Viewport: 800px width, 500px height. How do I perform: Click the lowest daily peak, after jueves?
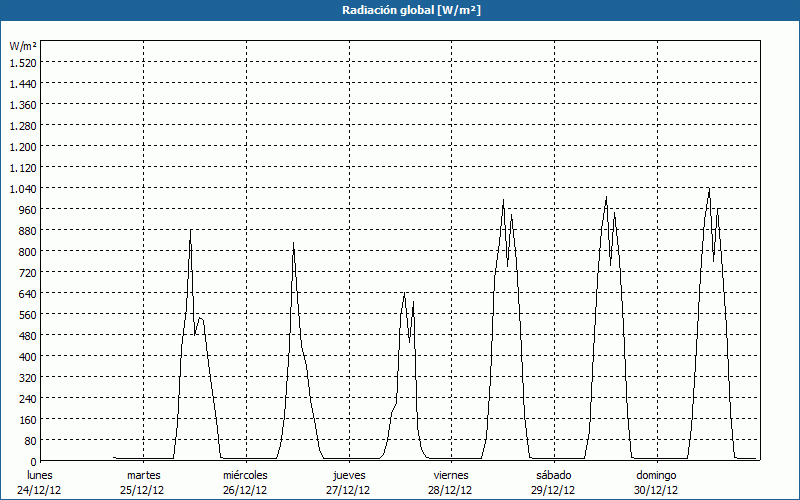[404, 293]
